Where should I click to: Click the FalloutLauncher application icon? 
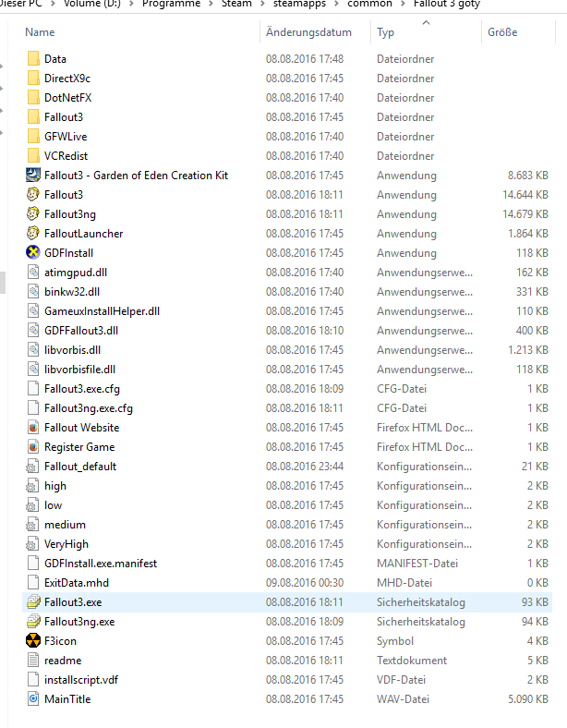33,234
